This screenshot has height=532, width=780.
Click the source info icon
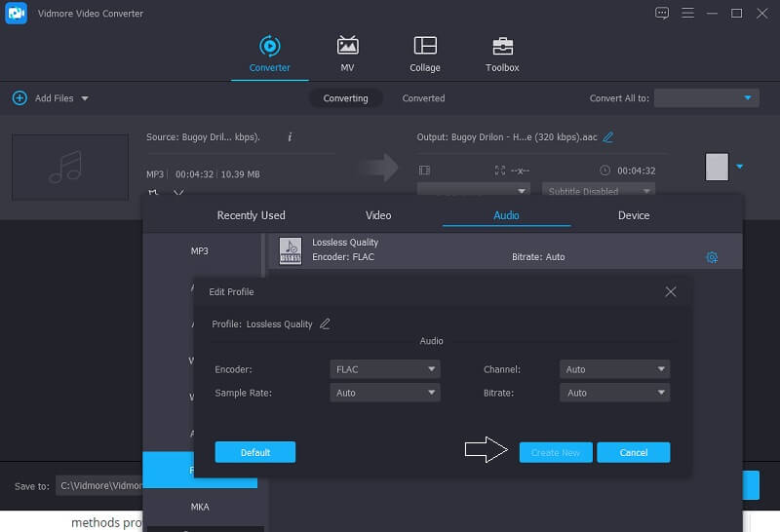290,137
